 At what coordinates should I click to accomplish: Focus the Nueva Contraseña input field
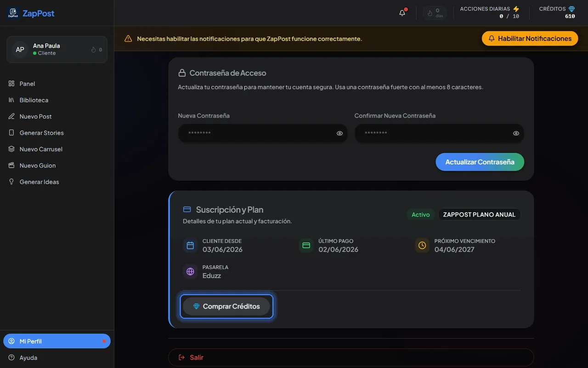[263, 133]
